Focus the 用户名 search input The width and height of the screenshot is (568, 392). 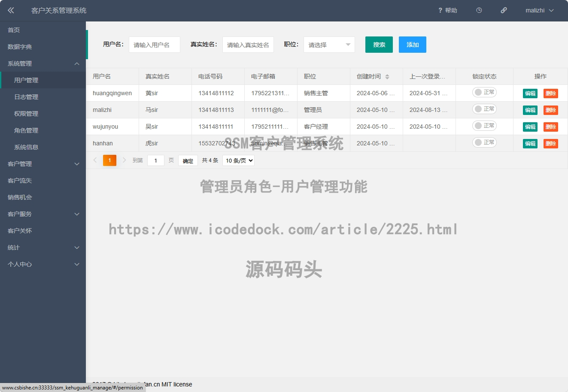click(155, 45)
